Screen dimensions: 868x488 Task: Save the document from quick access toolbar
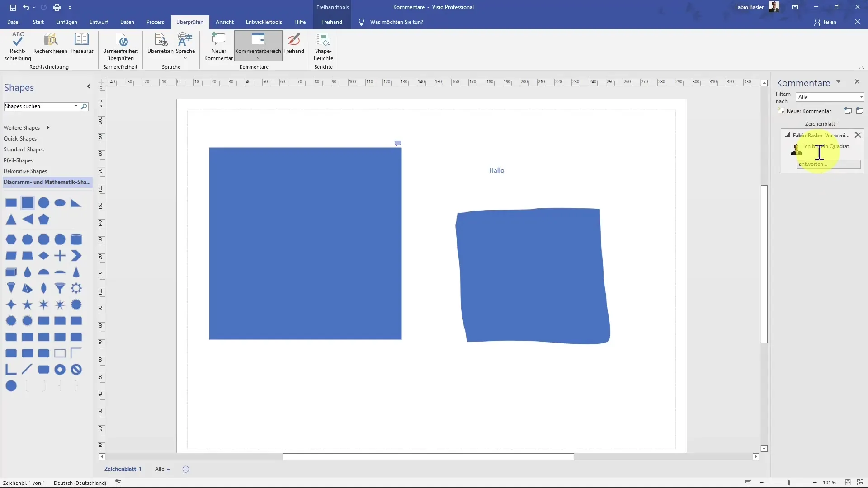point(13,7)
